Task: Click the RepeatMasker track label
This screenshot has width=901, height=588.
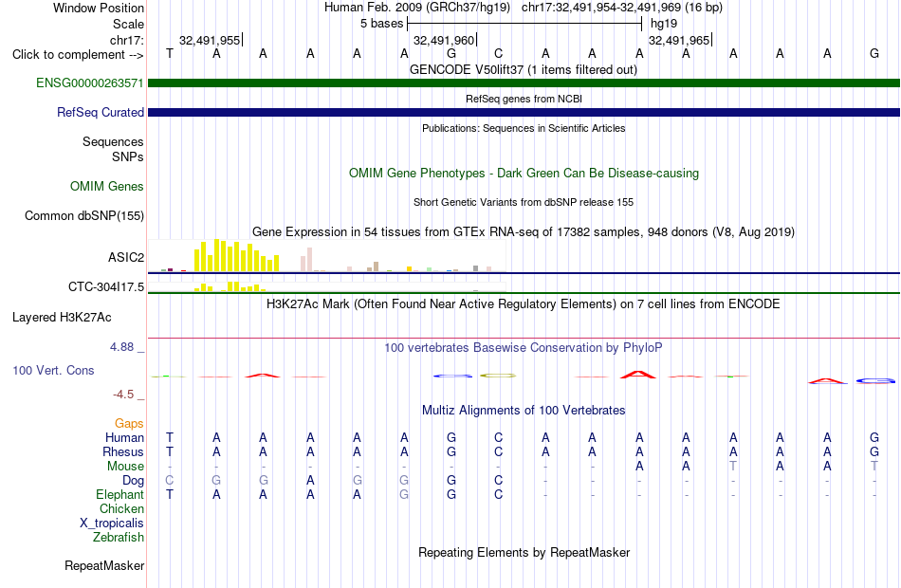Action: click(104, 565)
